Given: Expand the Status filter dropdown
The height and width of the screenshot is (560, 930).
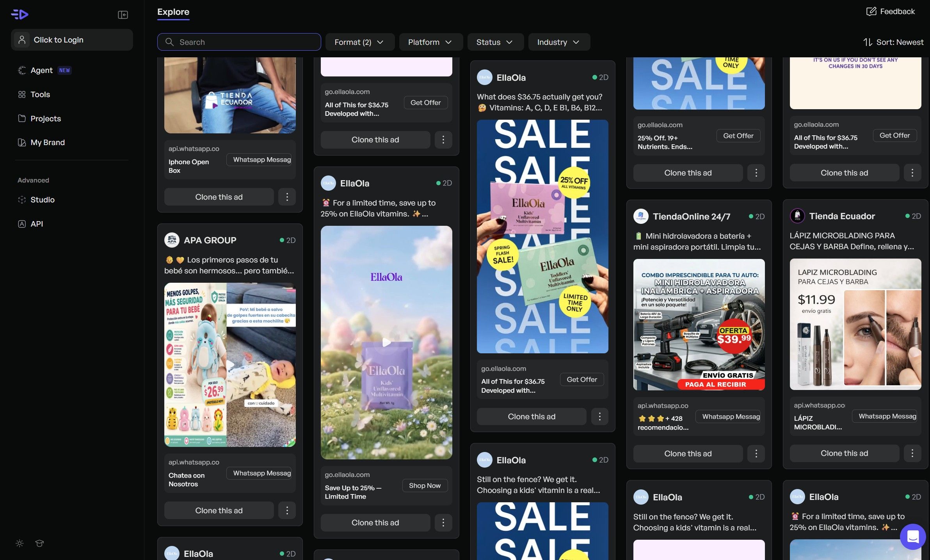Looking at the screenshot, I should pos(495,42).
